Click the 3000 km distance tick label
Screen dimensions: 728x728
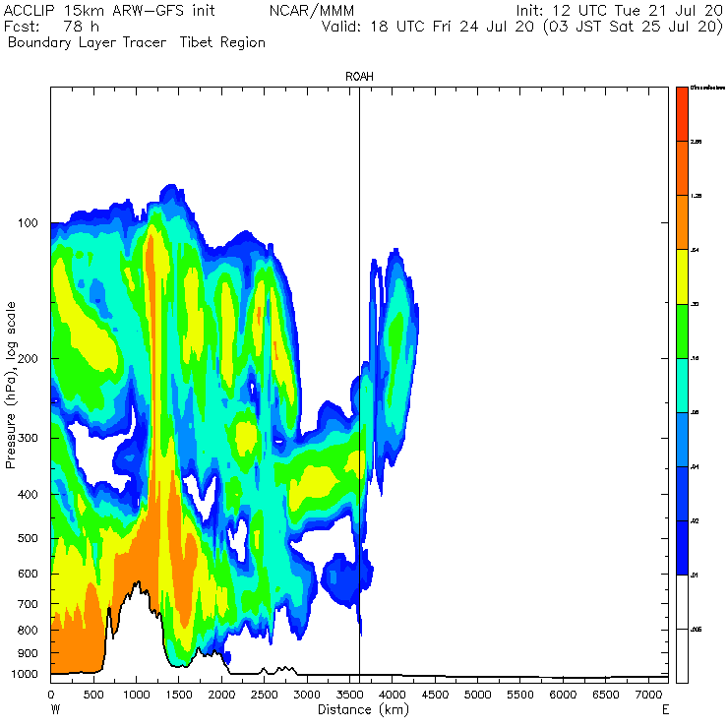click(x=307, y=695)
